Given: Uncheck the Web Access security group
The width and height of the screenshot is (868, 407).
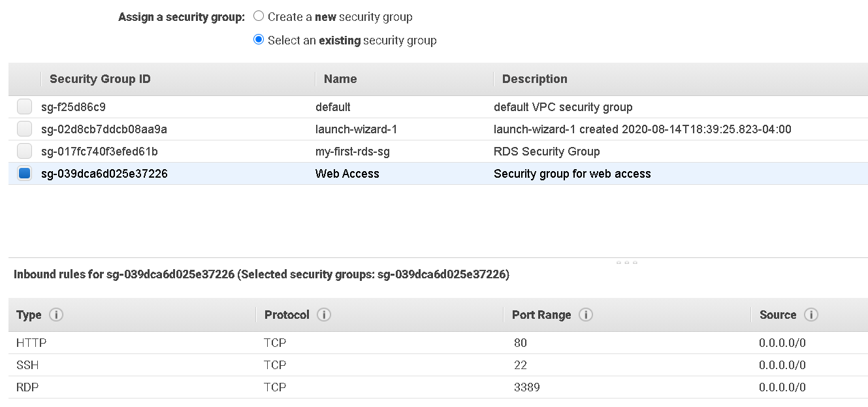Looking at the screenshot, I should (x=24, y=172).
